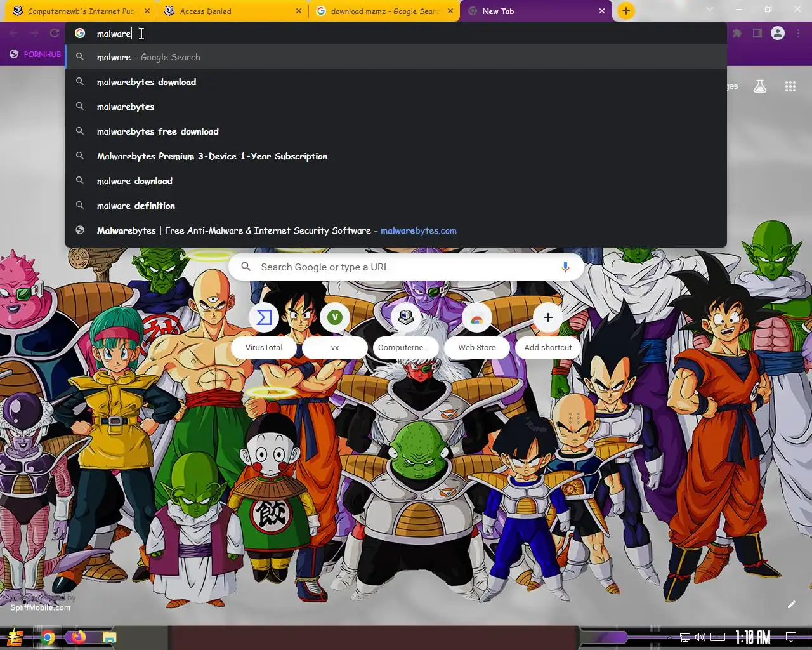Open the Extensions puzzle icon
Viewport: 812px width, 650px height.
(737, 33)
